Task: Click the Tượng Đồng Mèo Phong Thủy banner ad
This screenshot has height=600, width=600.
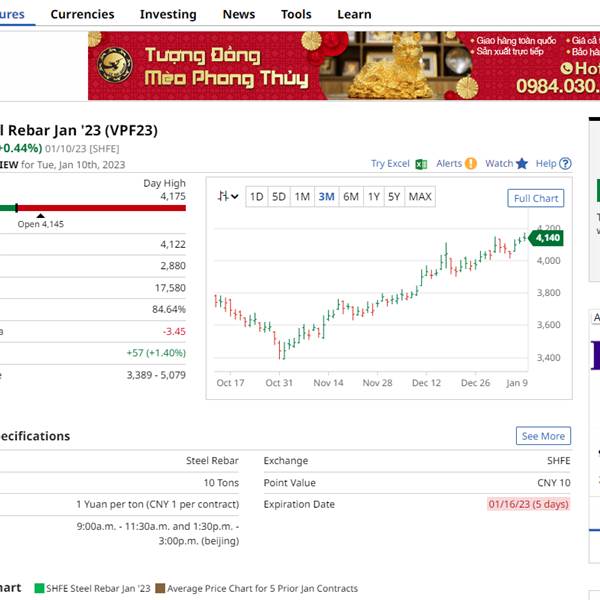Action: pyautogui.click(x=344, y=66)
